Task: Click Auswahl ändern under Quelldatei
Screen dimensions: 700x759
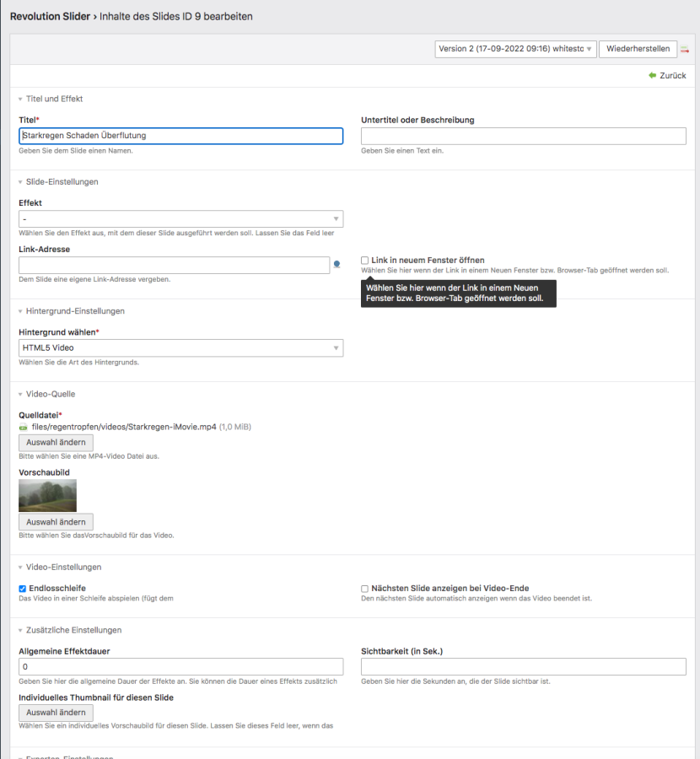Action: click(56, 443)
